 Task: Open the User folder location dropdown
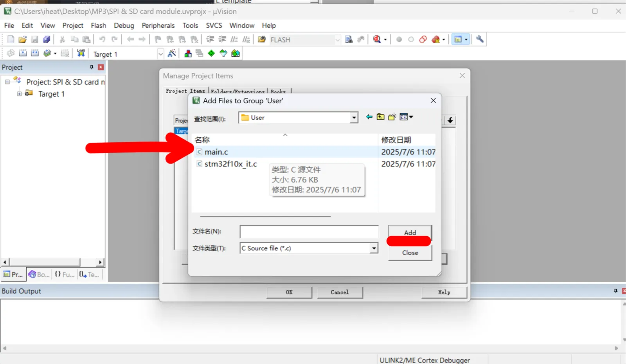(354, 118)
